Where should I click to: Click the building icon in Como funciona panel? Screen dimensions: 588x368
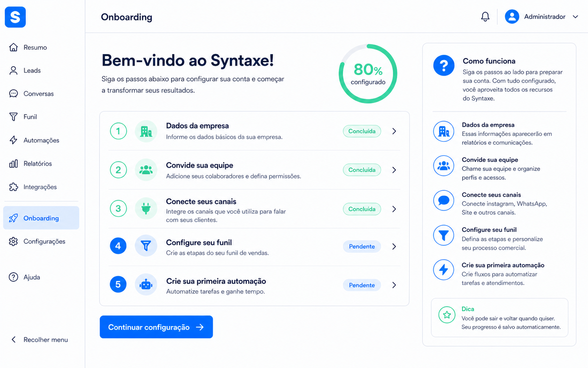[x=444, y=131]
